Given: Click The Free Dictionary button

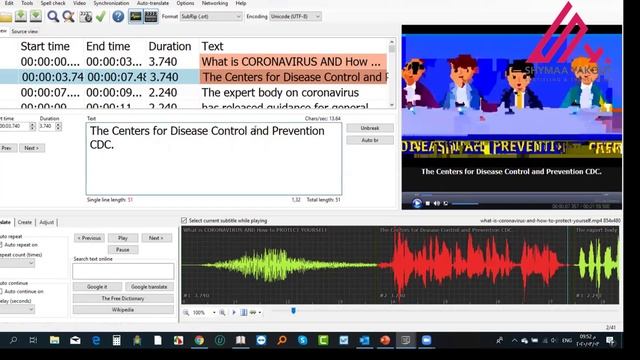Looking at the screenshot, I should pos(123,298).
